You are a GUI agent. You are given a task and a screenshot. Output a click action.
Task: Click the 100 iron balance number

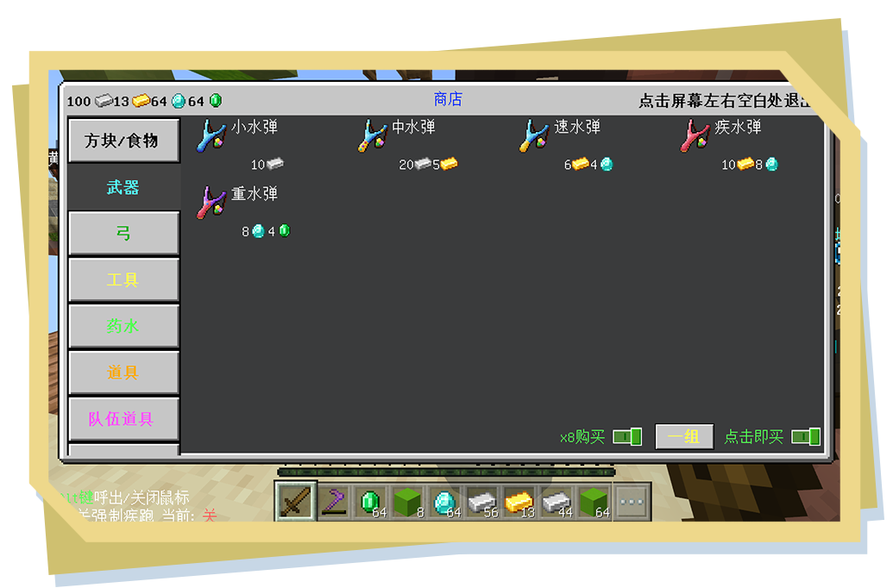click(79, 102)
